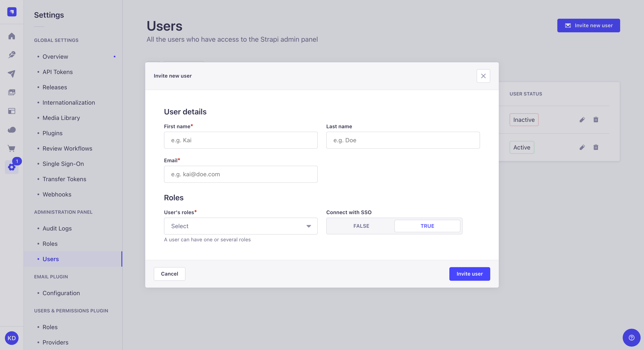Open Releases via the paper plane icon
The height and width of the screenshot is (350, 644).
(11, 73)
